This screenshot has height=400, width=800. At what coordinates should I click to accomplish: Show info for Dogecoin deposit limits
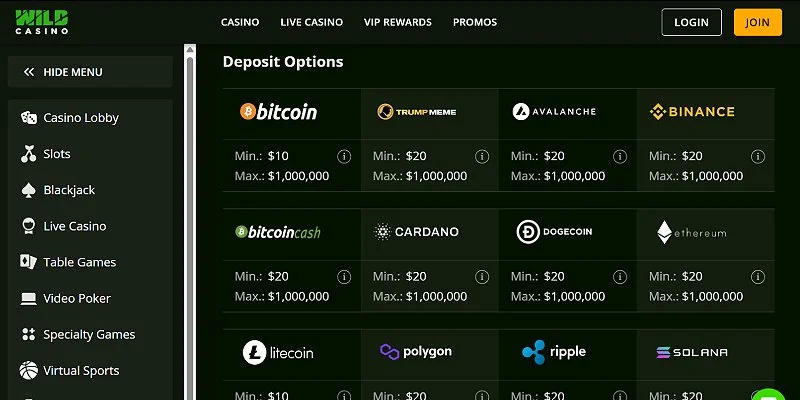620,277
